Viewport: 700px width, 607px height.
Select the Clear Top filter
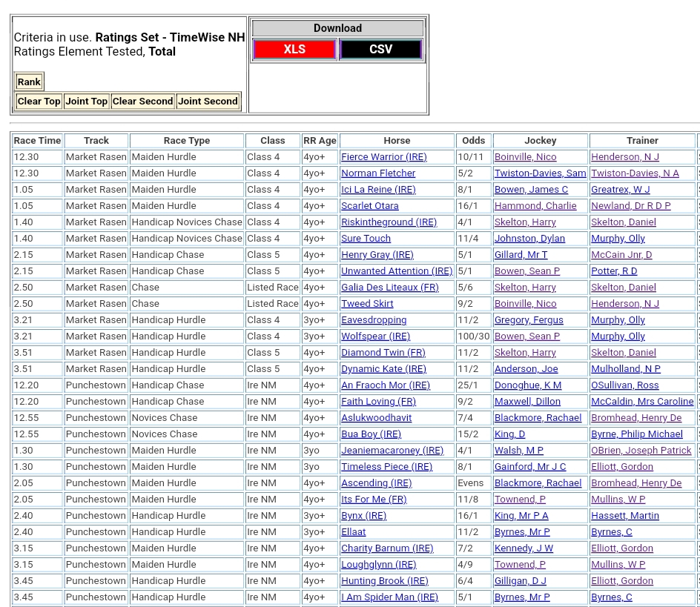tap(39, 102)
